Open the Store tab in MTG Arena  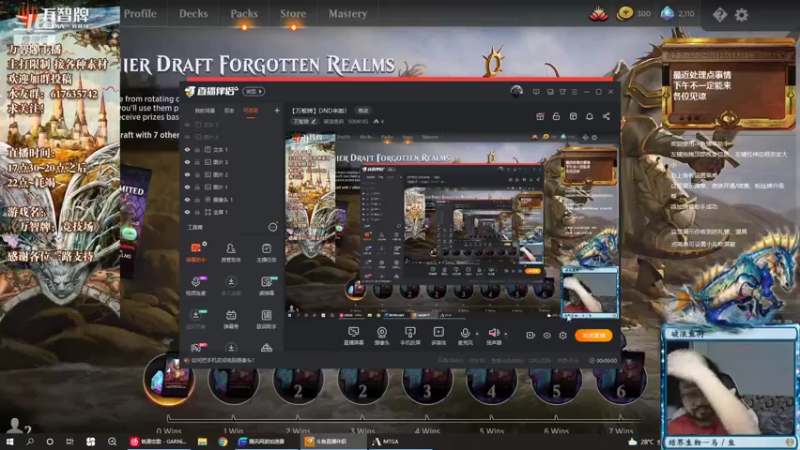tap(293, 14)
